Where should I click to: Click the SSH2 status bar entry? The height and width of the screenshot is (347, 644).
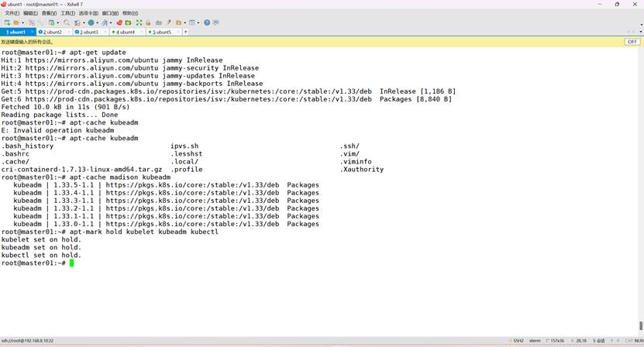click(517, 341)
